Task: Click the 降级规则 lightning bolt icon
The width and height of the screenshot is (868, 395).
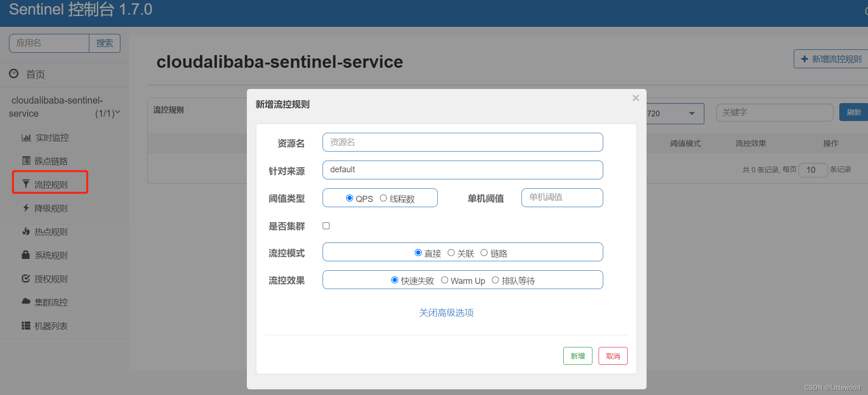Action: (26, 208)
